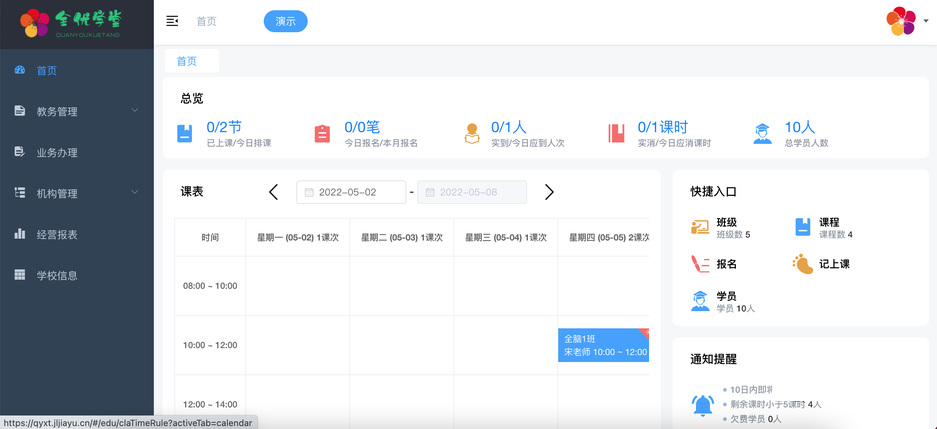Expand the 机构管理 sidebar menu

[x=77, y=194]
